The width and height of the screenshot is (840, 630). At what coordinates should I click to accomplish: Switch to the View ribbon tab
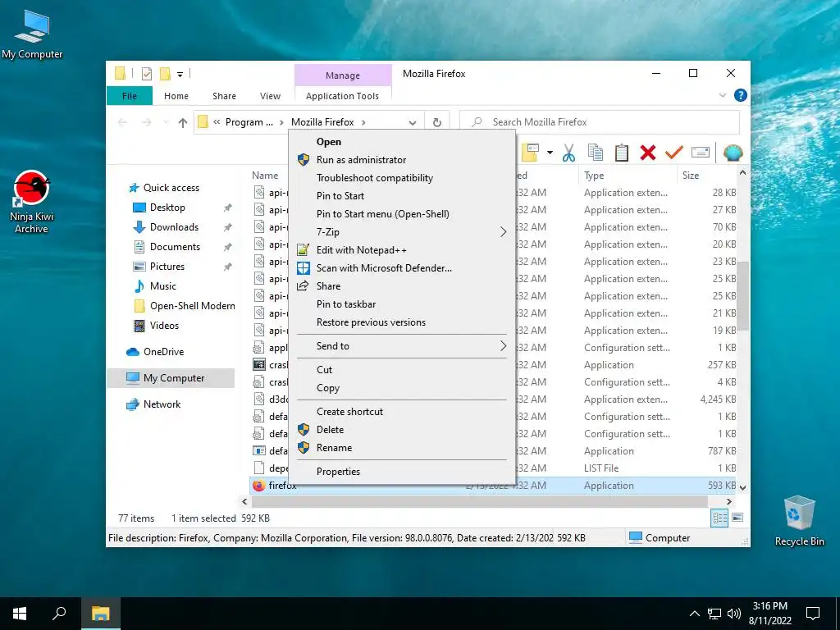click(270, 96)
